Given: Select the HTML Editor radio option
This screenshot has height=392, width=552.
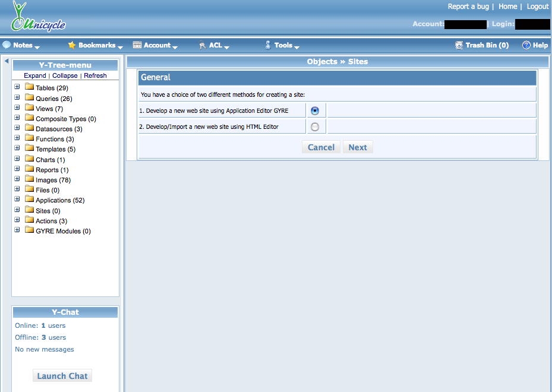Looking at the screenshot, I should [315, 127].
